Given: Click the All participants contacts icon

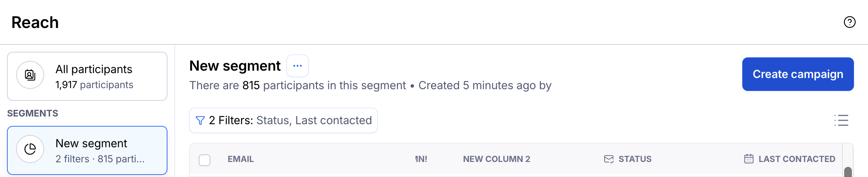Looking at the screenshot, I should click(30, 75).
